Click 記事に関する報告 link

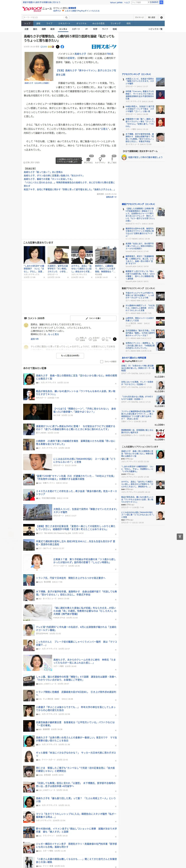coord(32,162)
